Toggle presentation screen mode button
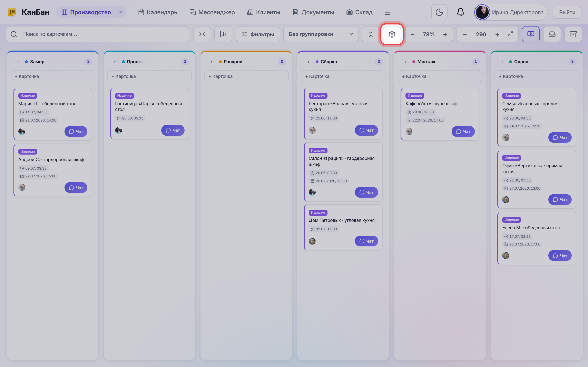The width and height of the screenshot is (588, 367). pyautogui.click(x=531, y=34)
